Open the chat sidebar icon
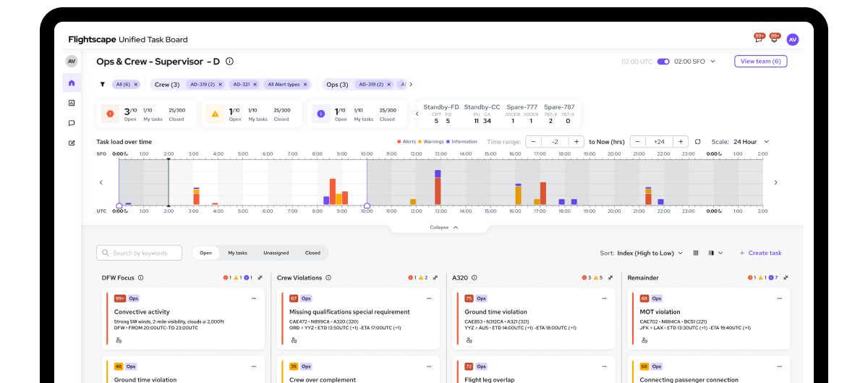 click(x=72, y=123)
